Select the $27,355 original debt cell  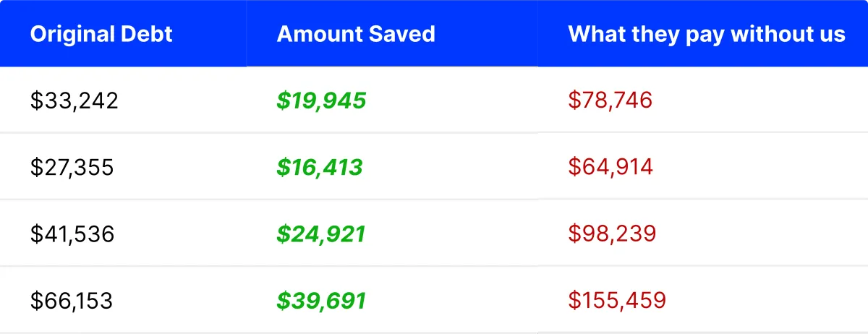click(72, 168)
